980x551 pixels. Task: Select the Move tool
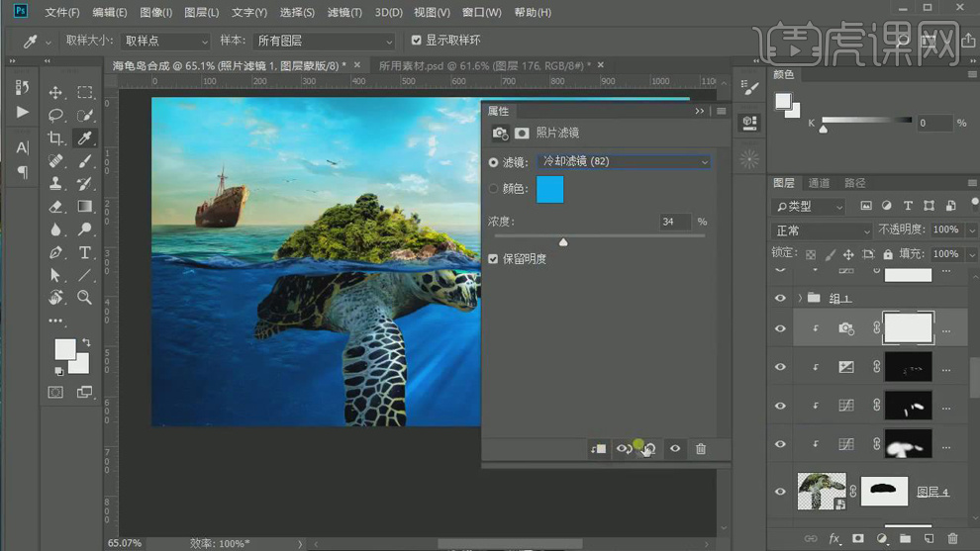click(56, 93)
